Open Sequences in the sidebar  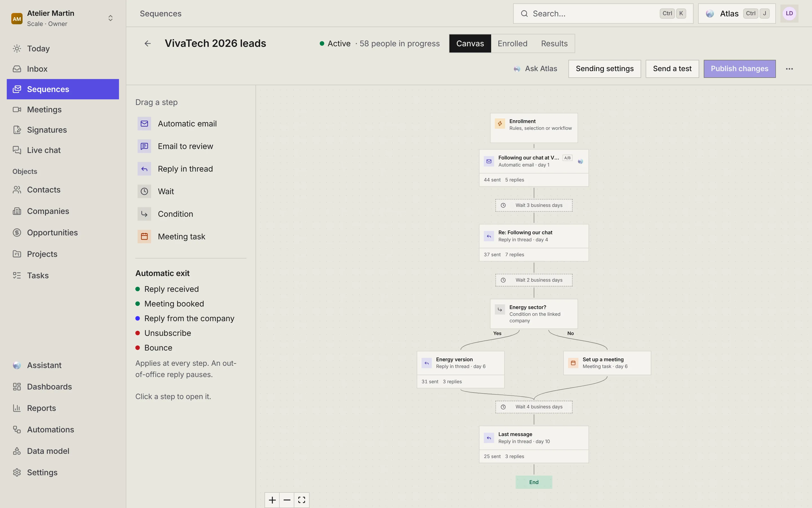[63, 89]
